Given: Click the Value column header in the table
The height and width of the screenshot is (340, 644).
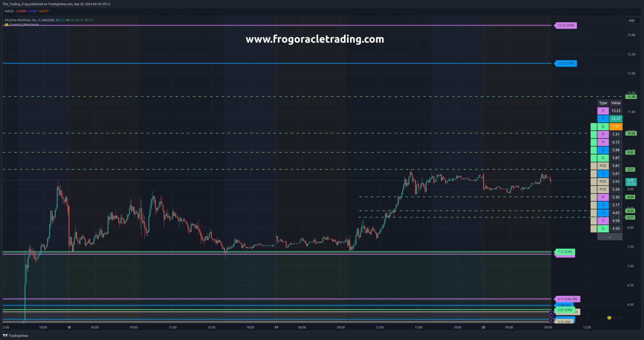Looking at the screenshot, I should 616,103.
